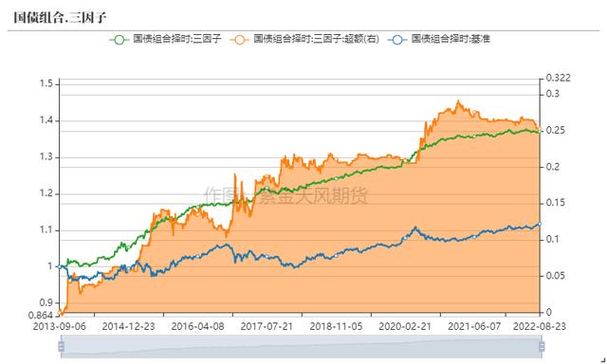Toggle orange legend 国债组合择时:三因子:超额(右) series
Viewport: 607px width, 364px height.
point(304,39)
